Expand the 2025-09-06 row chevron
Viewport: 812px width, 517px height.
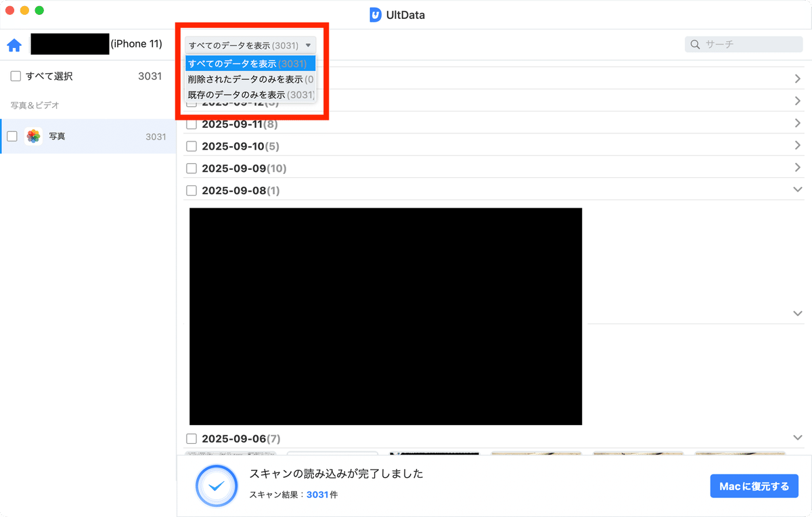797,439
